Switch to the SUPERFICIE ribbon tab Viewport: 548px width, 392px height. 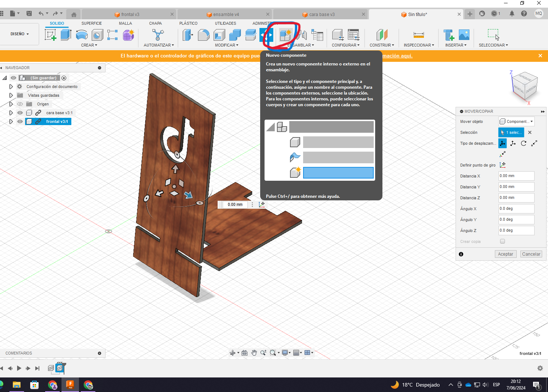pyautogui.click(x=92, y=23)
